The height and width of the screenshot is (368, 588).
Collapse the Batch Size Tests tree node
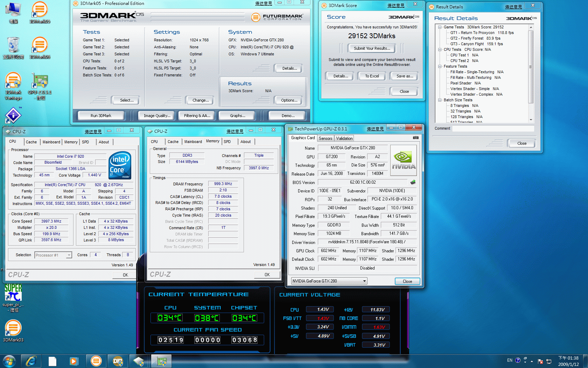(x=440, y=100)
